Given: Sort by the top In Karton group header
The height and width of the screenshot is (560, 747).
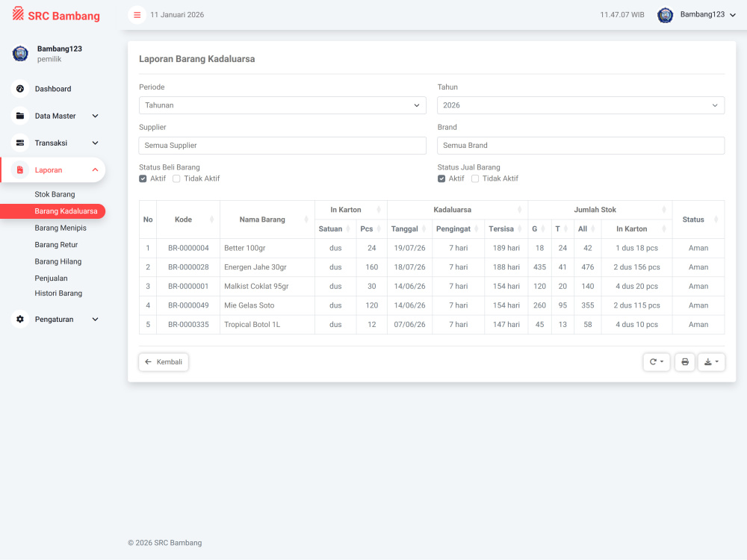Looking at the screenshot, I should tap(351, 210).
